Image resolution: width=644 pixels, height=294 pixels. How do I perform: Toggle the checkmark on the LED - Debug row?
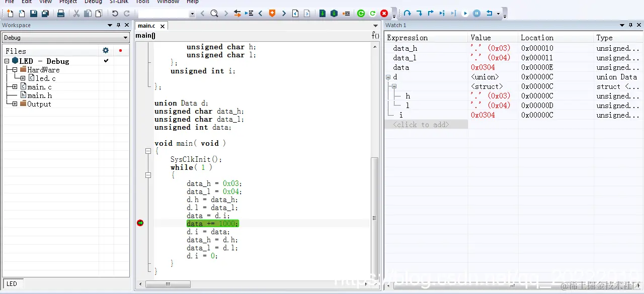coord(106,61)
